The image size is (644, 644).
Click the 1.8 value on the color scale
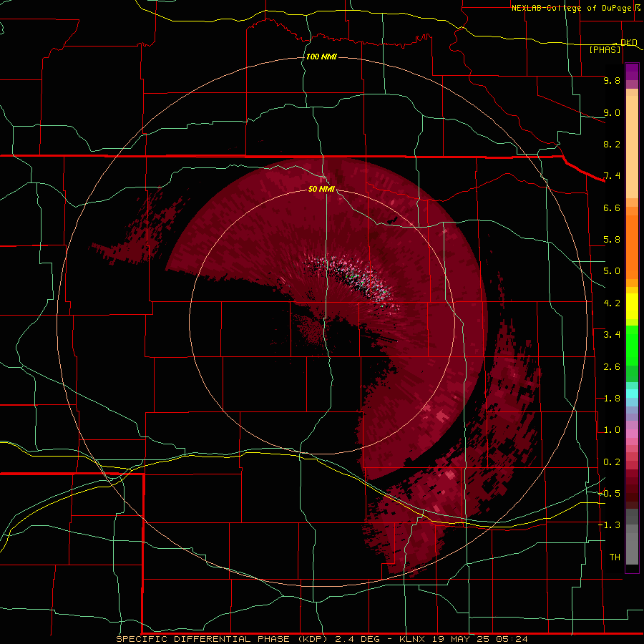click(x=612, y=399)
